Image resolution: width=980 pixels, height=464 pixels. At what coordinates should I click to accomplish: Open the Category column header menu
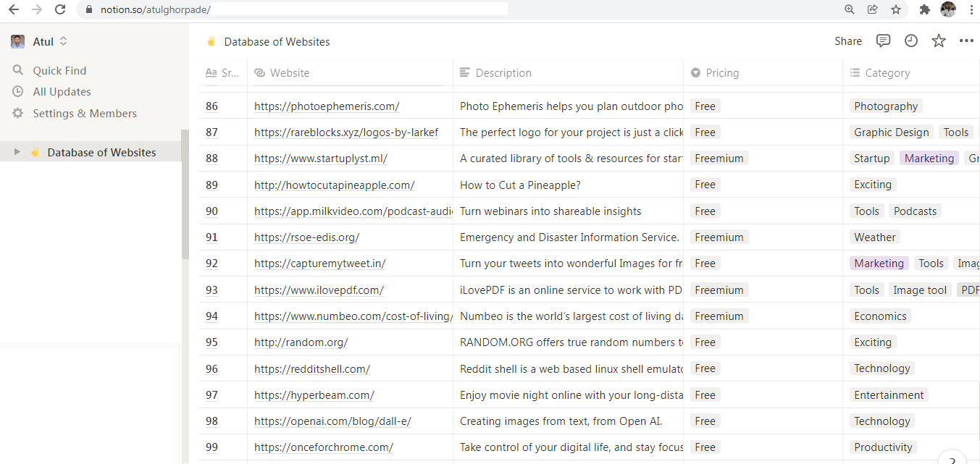(911, 72)
